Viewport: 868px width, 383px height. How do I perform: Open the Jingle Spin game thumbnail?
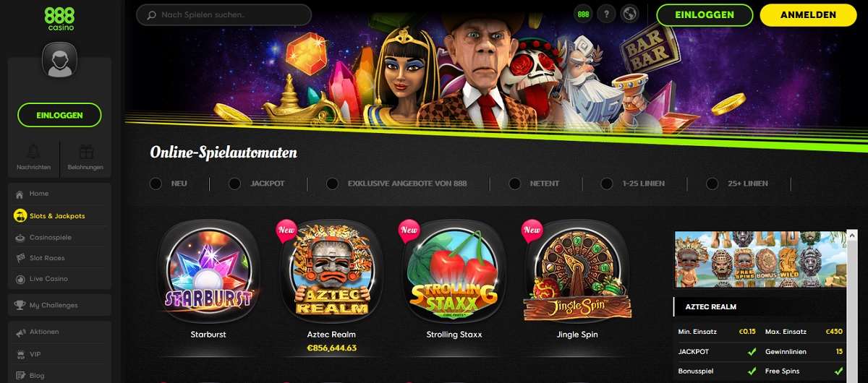click(577, 271)
